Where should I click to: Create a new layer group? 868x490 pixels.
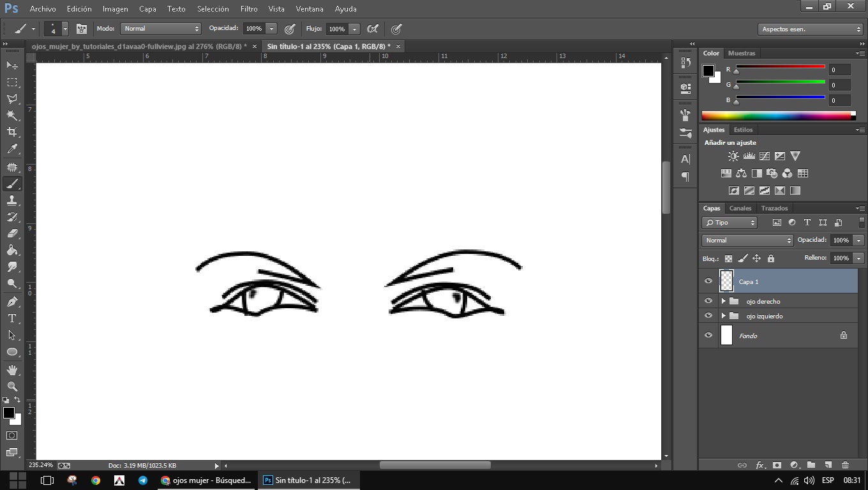811,465
